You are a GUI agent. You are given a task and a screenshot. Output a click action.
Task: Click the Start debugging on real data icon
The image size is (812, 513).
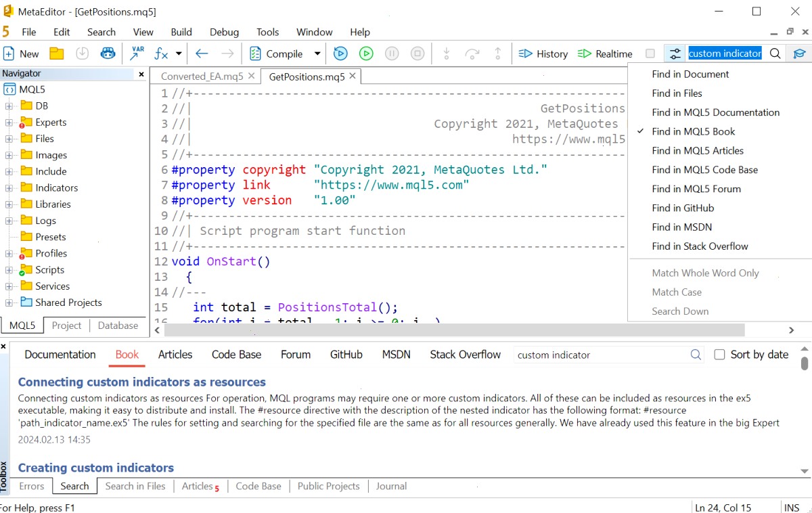pos(366,53)
